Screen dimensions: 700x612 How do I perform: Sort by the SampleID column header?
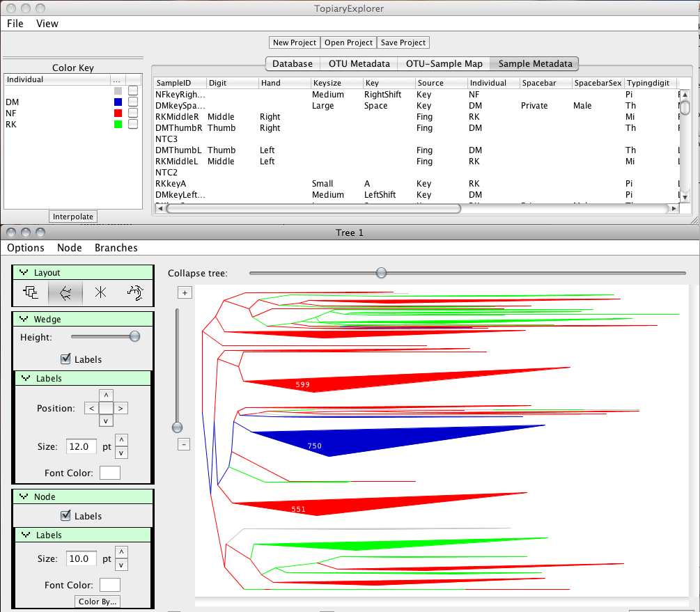180,83
